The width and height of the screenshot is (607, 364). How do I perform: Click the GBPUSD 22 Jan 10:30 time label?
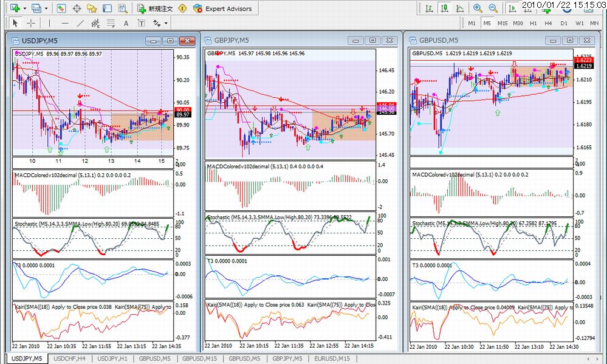pyautogui.click(x=459, y=347)
